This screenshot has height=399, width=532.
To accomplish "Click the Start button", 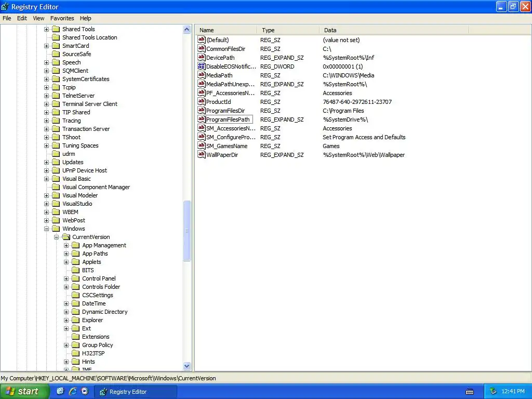I will coord(24,391).
